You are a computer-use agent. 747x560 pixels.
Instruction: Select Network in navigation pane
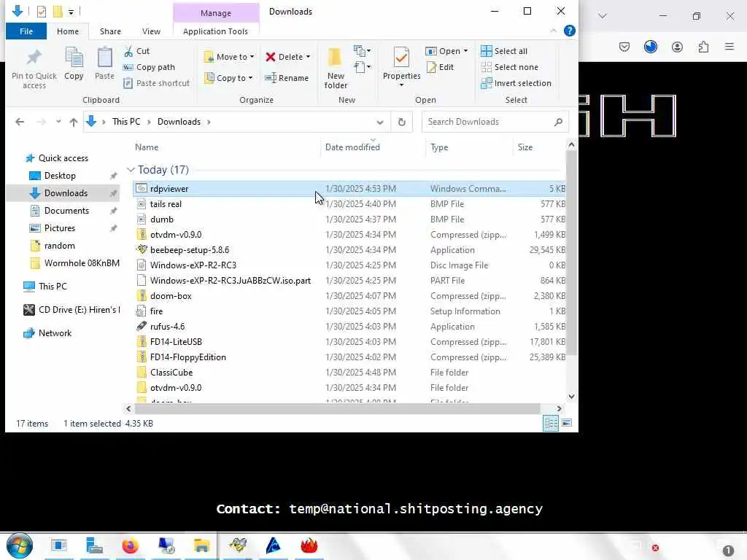click(x=55, y=332)
